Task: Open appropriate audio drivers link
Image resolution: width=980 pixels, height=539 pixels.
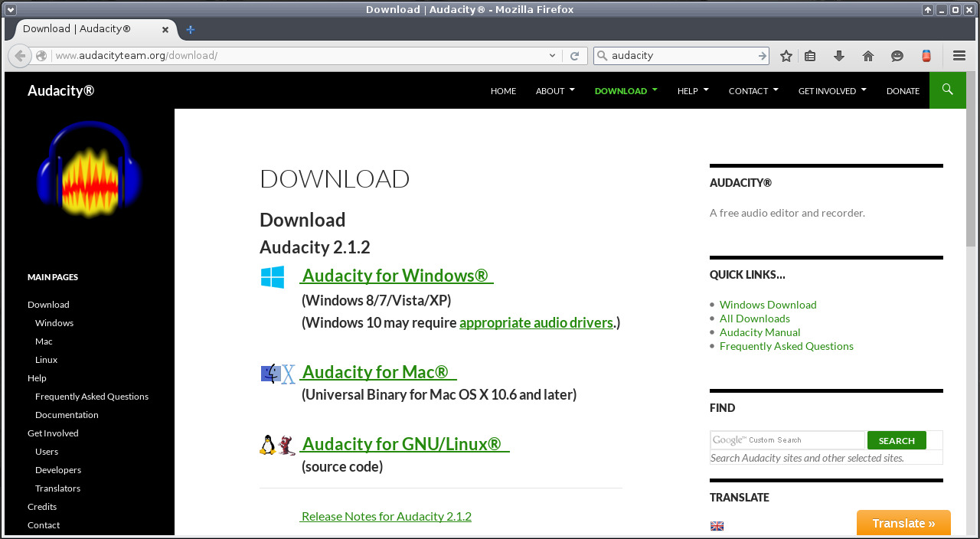Action: coord(536,322)
